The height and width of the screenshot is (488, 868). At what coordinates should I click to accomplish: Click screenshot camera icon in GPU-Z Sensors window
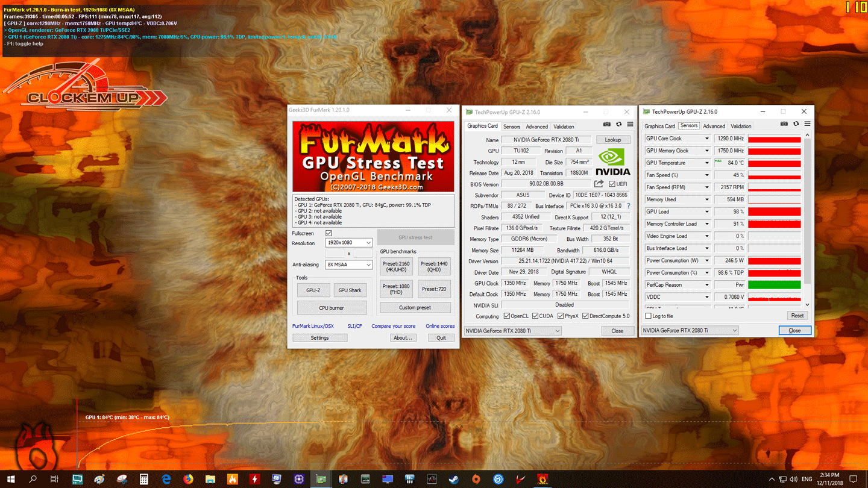point(784,124)
